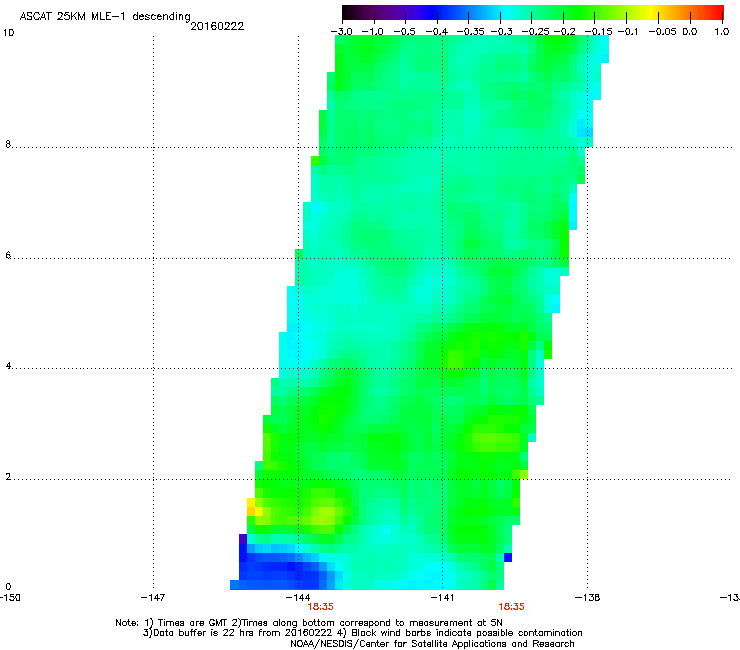Click longitude axis label -144
Screen dimensions: 740x650
[298, 598]
